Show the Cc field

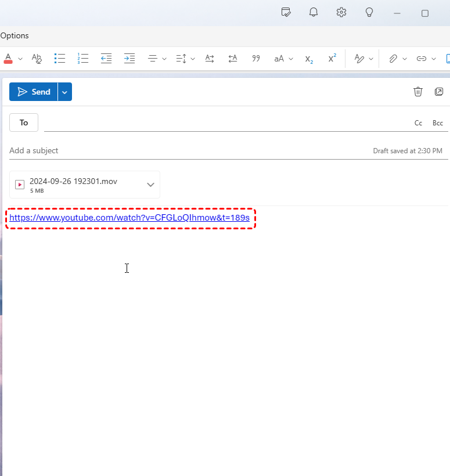[x=419, y=123]
